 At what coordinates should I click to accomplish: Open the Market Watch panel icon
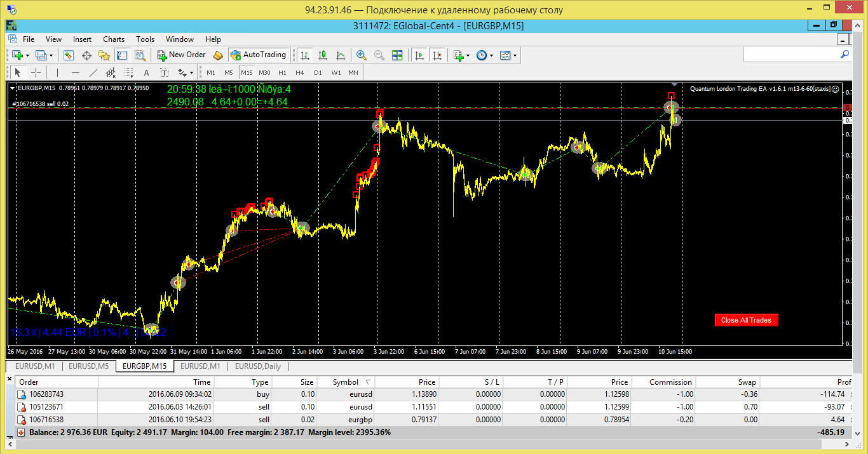click(69, 55)
